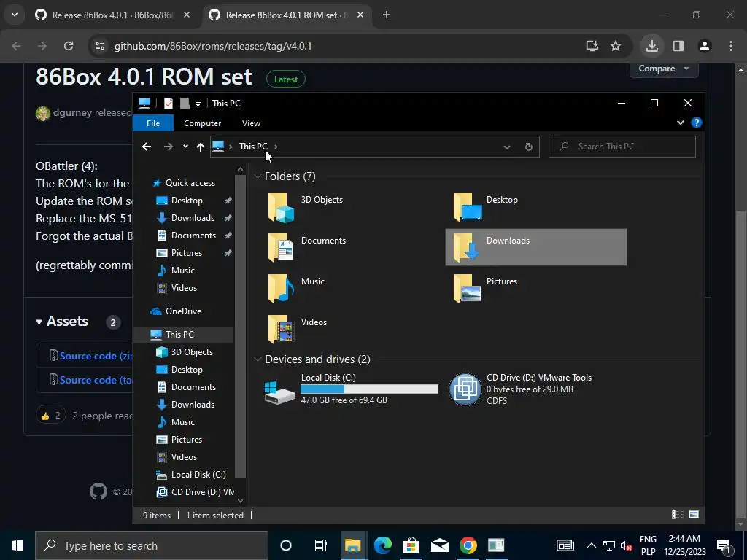
Task: Open the View ribbon tab
Action: coord(251,123)
